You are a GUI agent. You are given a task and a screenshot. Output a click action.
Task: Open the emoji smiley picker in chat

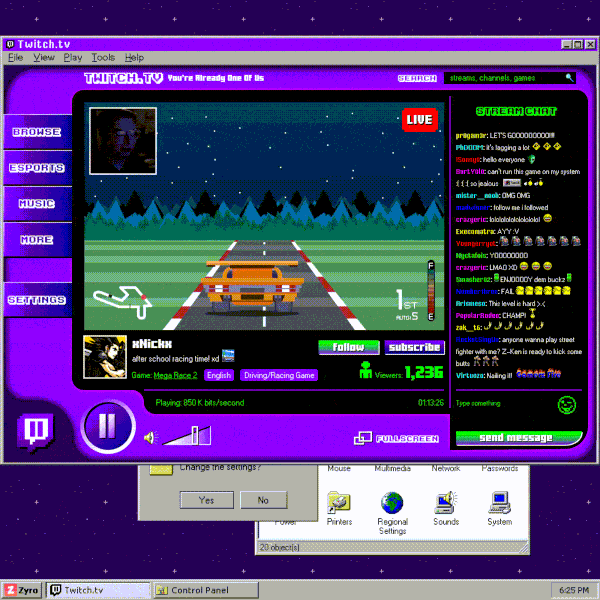(566, 405)
